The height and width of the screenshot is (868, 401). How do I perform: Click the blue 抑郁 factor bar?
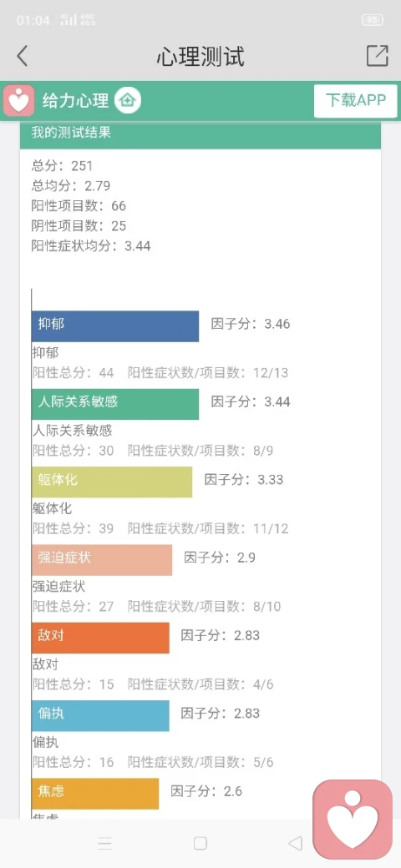click(x=115, y=326)
